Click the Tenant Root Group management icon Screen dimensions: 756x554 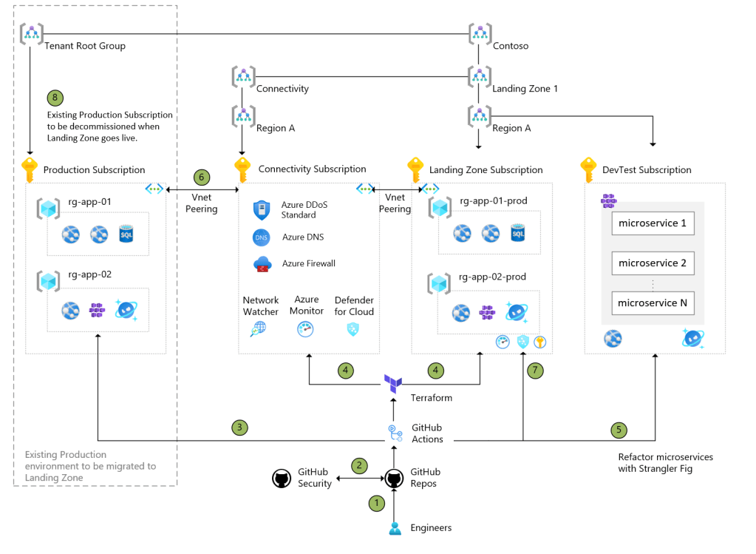point(32,33)
